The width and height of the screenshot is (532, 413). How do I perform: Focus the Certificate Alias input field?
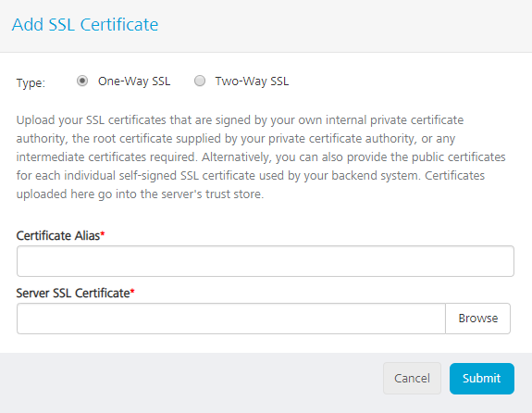pos(266,261)
